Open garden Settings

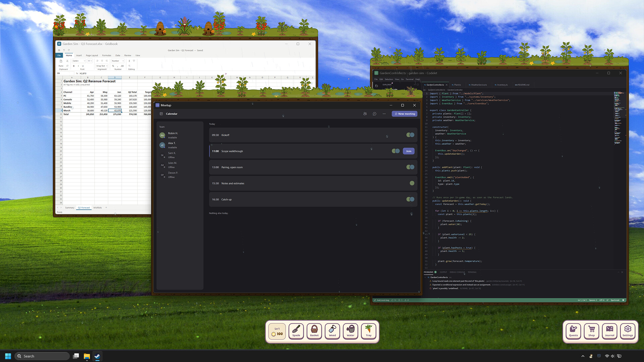628,331
